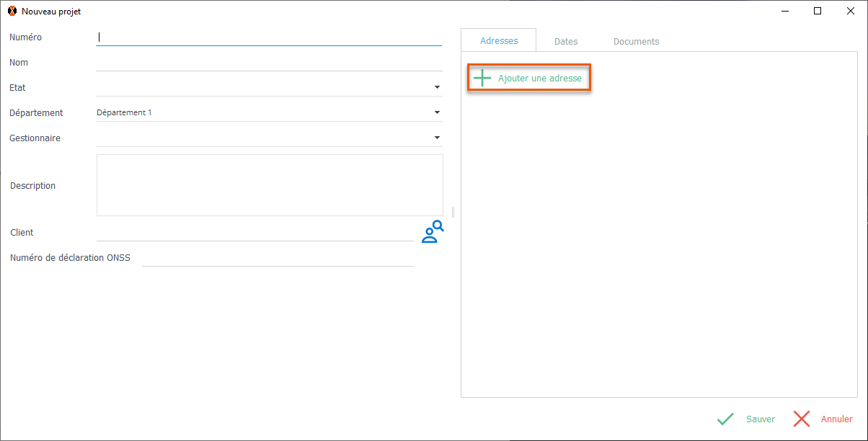This screenshot has height=441, width=868.
Task: Click into the Nom text field
Action: click(x=268, y=63)
